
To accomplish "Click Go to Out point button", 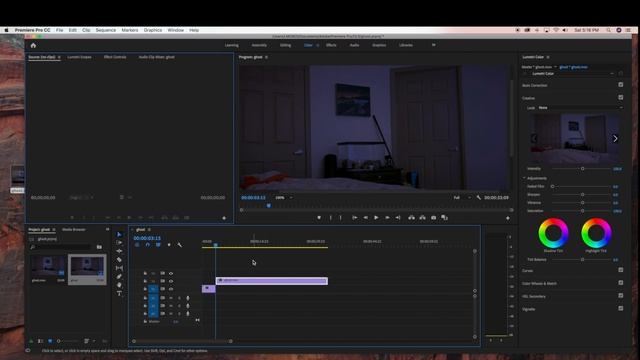I will click(398, 218).
